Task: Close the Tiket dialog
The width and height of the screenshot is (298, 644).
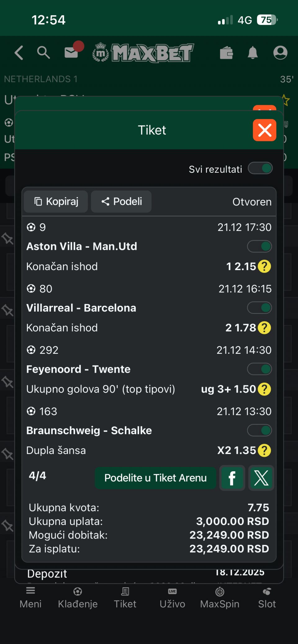Action: (264, 130)
